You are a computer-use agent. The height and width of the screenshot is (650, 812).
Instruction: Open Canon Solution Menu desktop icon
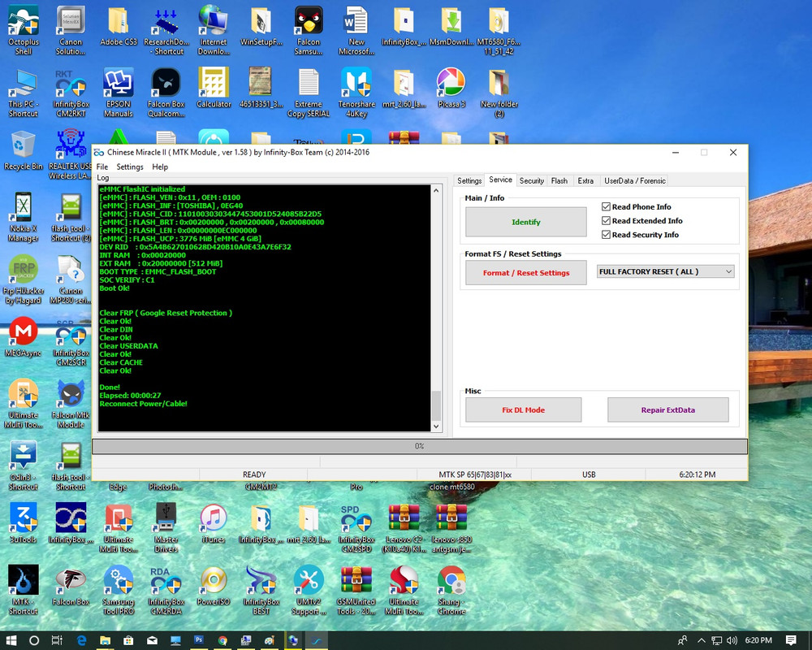tap(71, 30)
